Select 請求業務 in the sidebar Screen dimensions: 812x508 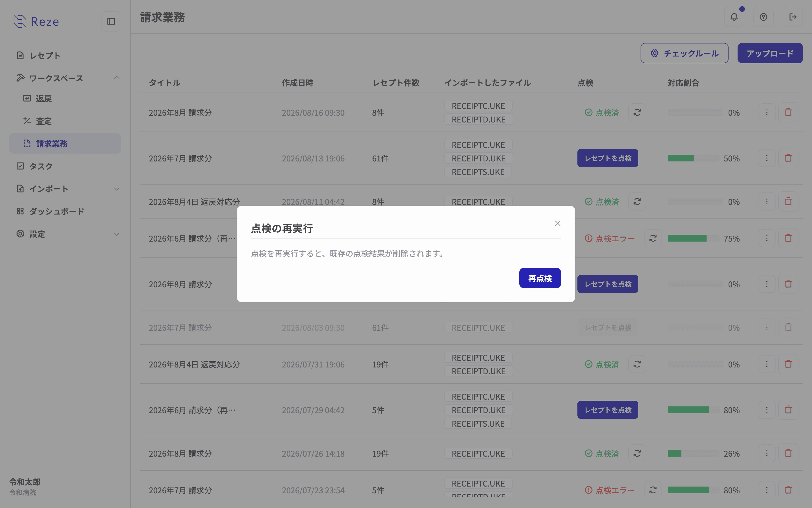click(65, 143)
